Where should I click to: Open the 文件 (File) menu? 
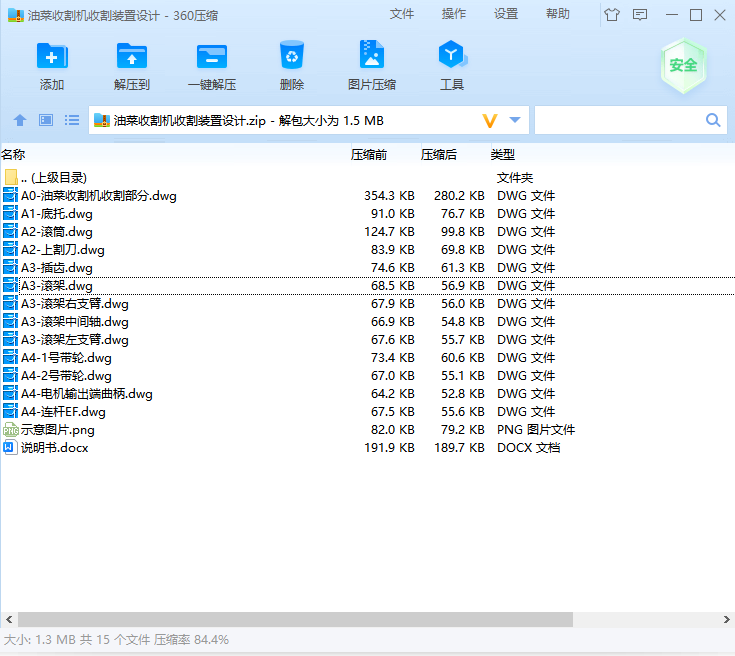[402, 14]
